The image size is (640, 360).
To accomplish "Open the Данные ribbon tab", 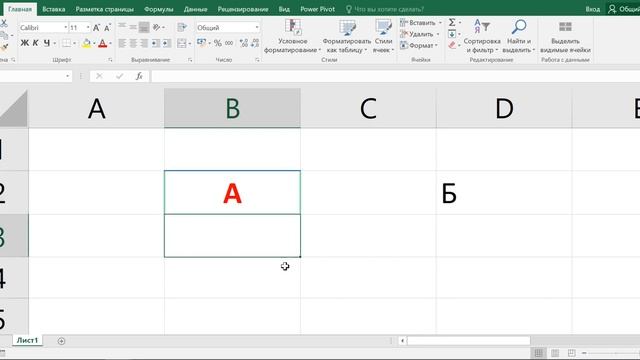I will [x=195, y=9].
